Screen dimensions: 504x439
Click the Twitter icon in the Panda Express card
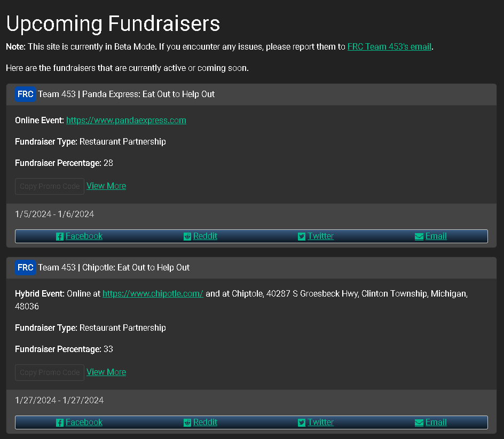tap(302, 237)
